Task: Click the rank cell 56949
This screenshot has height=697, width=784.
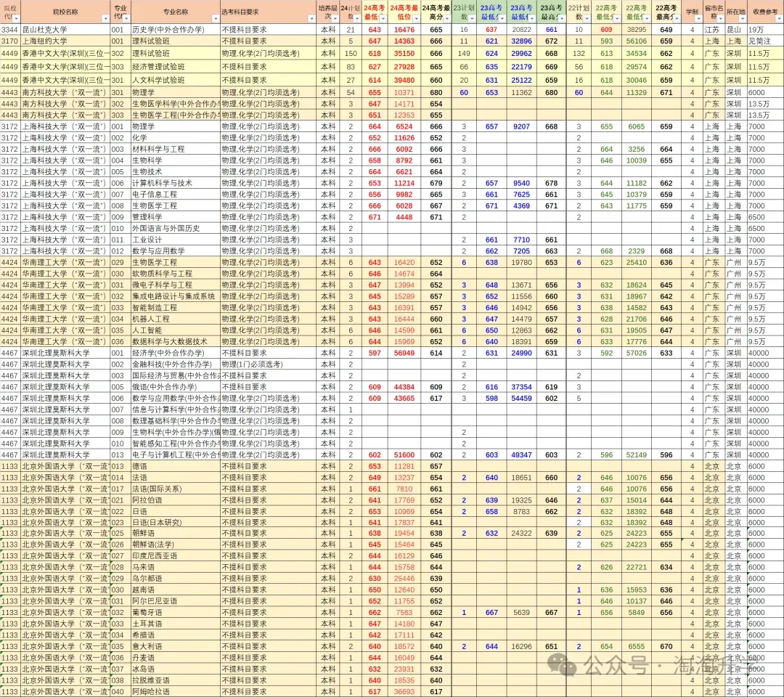Action: (404, 353)
